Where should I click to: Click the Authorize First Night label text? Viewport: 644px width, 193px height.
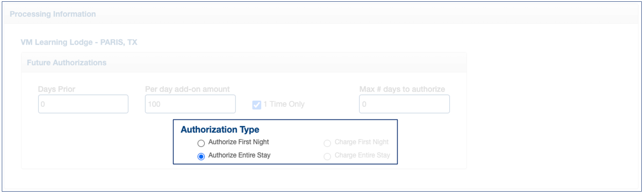tap(239, 142)
